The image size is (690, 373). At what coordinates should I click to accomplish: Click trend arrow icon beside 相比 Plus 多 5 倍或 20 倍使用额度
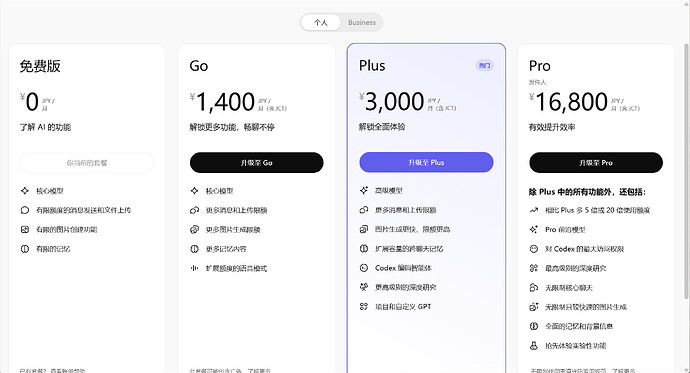pyautogui.click(x=534, y=210)
